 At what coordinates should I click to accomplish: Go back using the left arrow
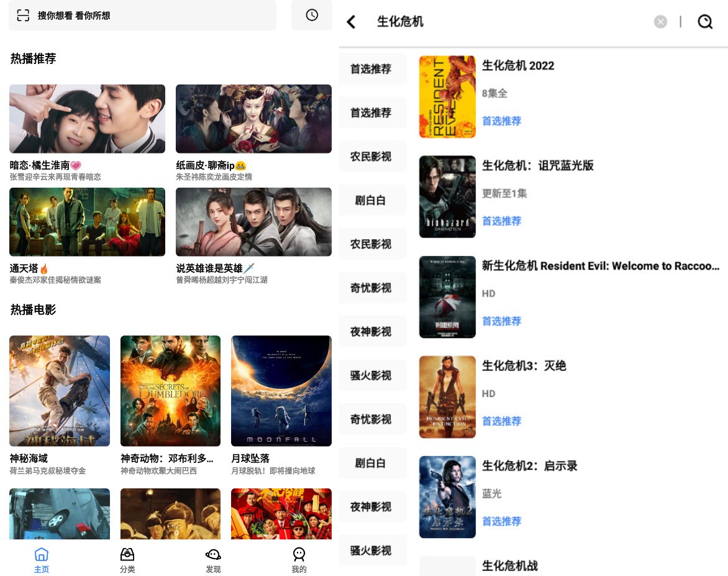point(351,22)
